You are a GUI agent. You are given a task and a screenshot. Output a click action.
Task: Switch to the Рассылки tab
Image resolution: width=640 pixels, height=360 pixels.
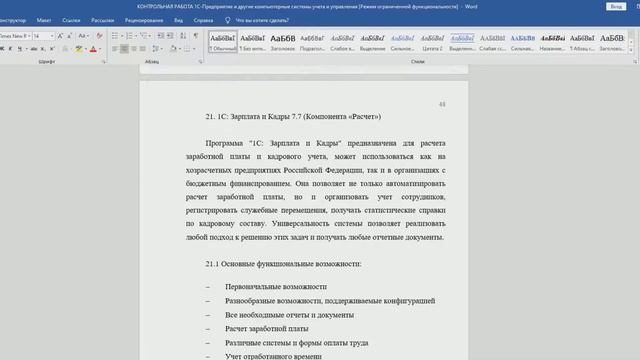[102, 20]
